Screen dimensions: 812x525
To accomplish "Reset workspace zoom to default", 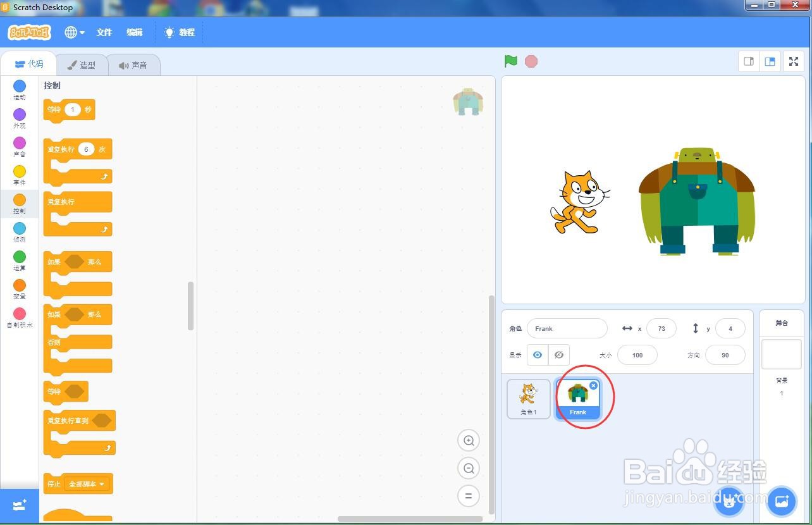I will pos(469,496).
